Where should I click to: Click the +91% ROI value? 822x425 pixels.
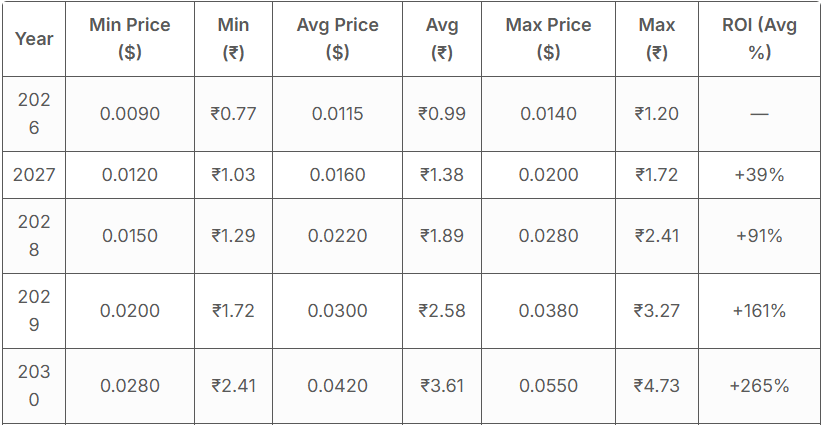[759, 236]
